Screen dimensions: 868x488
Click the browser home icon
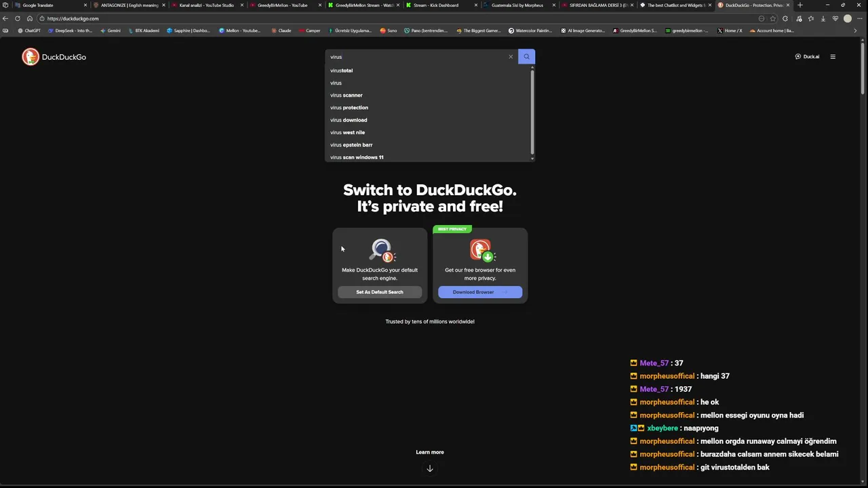[x=30, y=18]
